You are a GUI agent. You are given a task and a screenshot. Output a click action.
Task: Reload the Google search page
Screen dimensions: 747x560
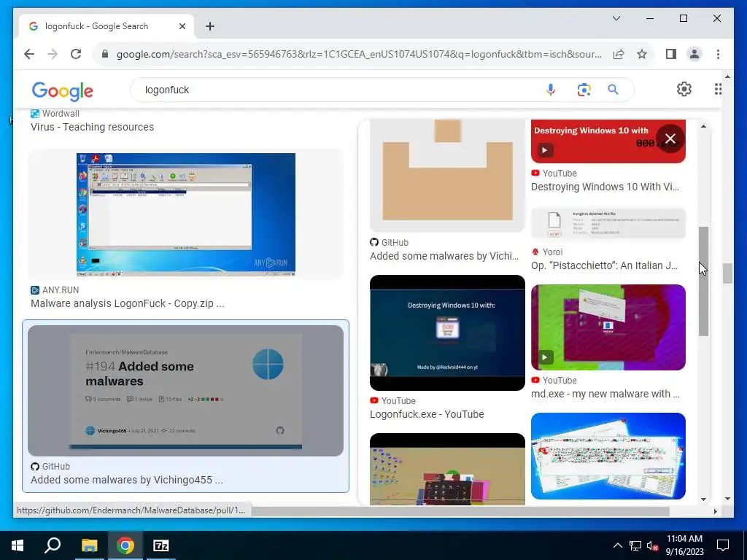76,54
